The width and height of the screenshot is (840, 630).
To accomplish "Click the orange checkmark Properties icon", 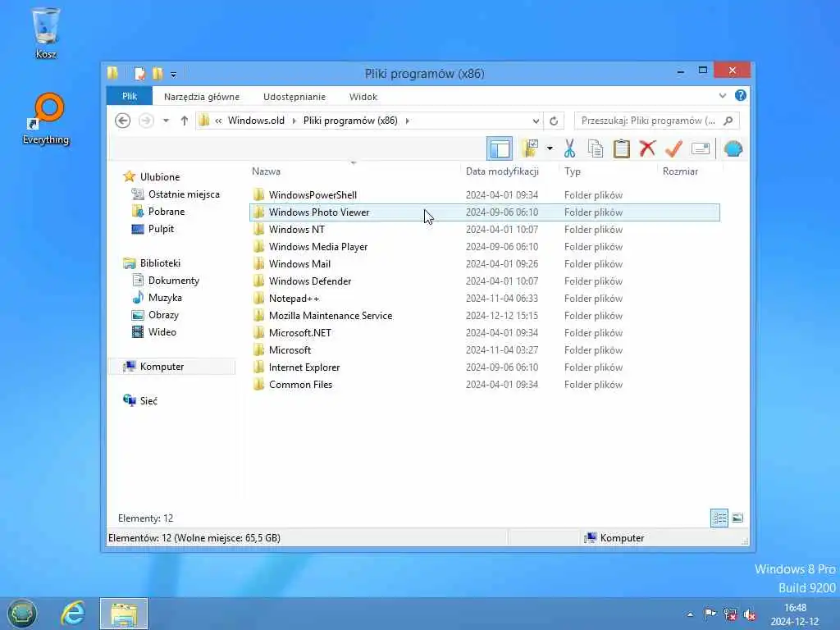I will click(673, 148).
